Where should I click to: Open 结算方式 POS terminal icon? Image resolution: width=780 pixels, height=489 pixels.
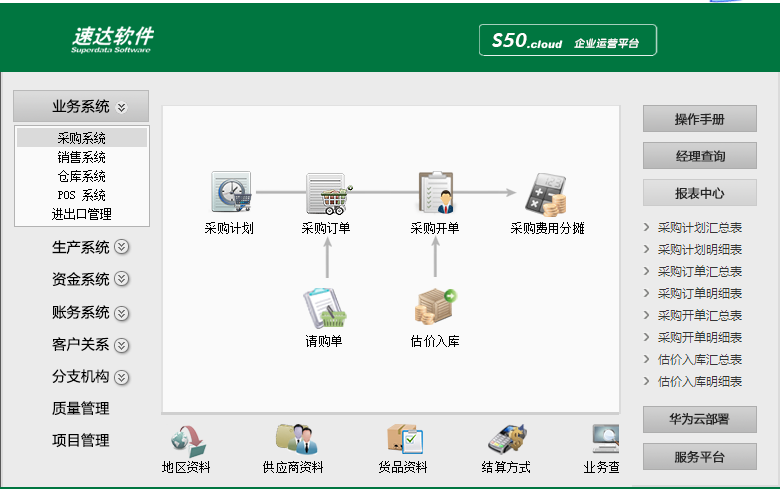point(507,439)
